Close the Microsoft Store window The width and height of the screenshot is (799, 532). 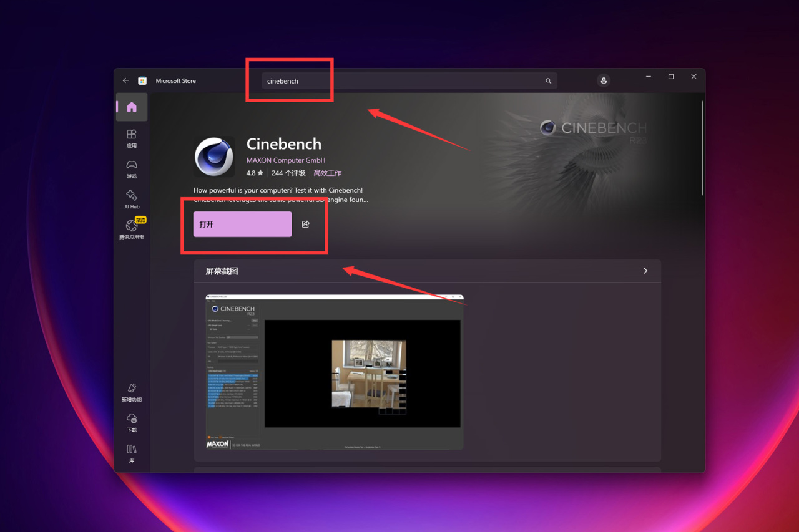click(x=694, y=77)
